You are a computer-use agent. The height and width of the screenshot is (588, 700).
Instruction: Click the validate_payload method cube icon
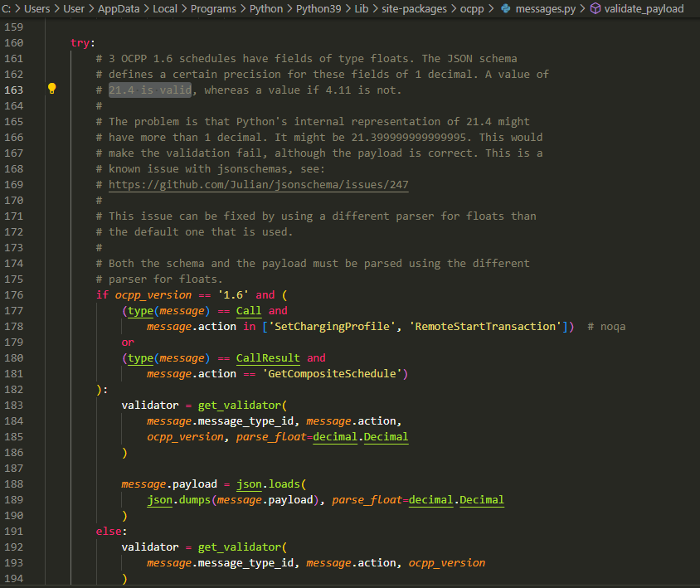(x=595, y=8)
